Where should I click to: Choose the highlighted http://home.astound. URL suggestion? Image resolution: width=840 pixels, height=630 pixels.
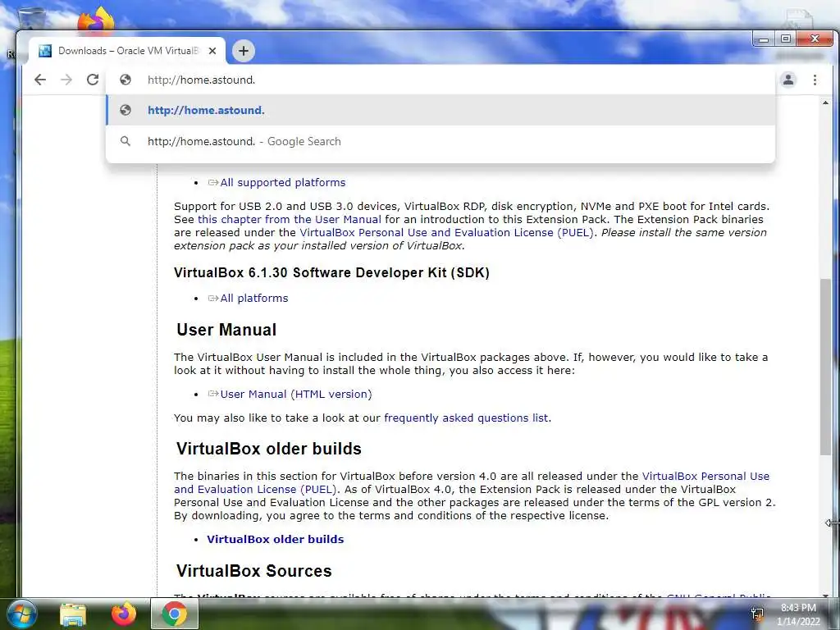[x=441, y=111]
